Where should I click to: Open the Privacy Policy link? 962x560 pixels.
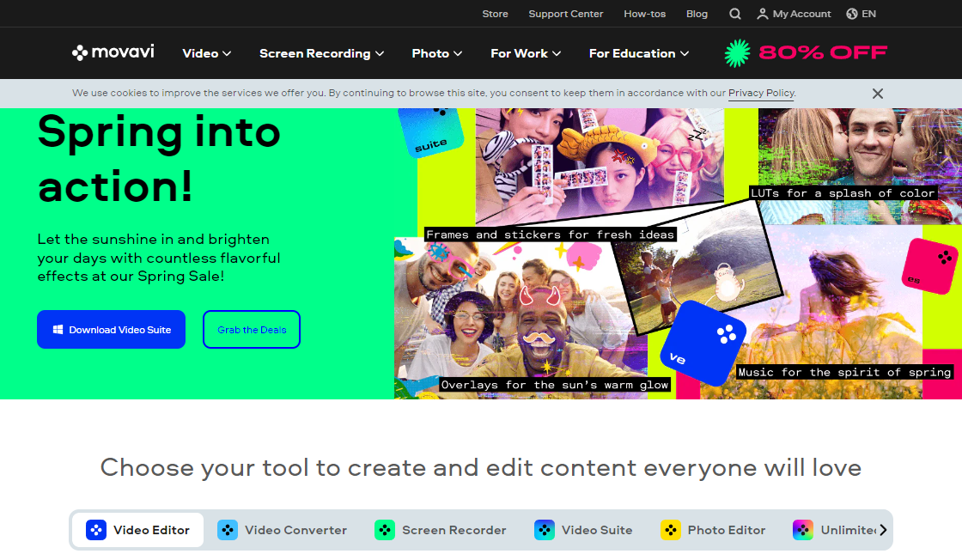point(761,93)
